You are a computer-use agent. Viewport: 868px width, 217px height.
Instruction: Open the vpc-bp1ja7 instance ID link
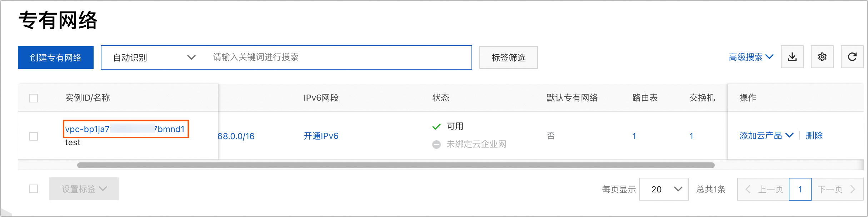125,129
